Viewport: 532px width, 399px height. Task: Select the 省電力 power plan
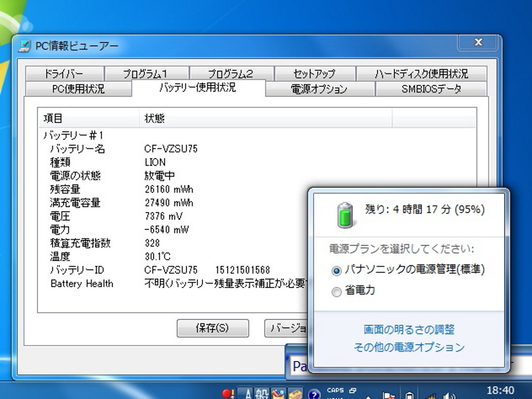336,292
